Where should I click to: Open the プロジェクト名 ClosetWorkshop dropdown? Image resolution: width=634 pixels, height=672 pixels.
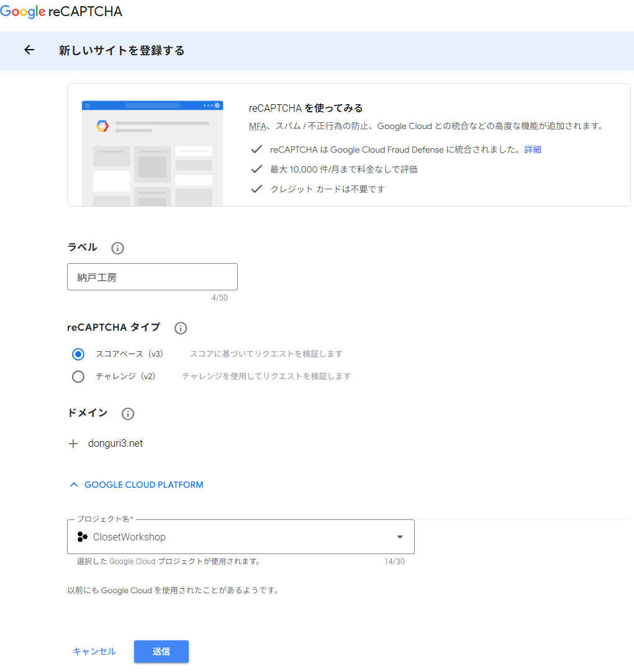241,537
